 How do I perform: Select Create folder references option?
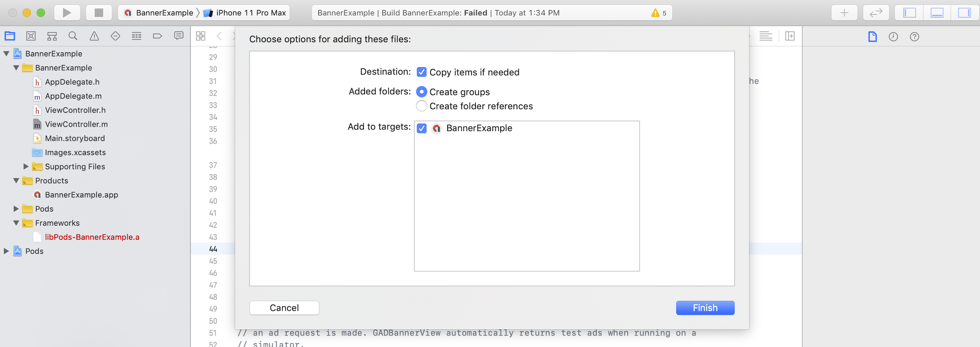point(421,106)
